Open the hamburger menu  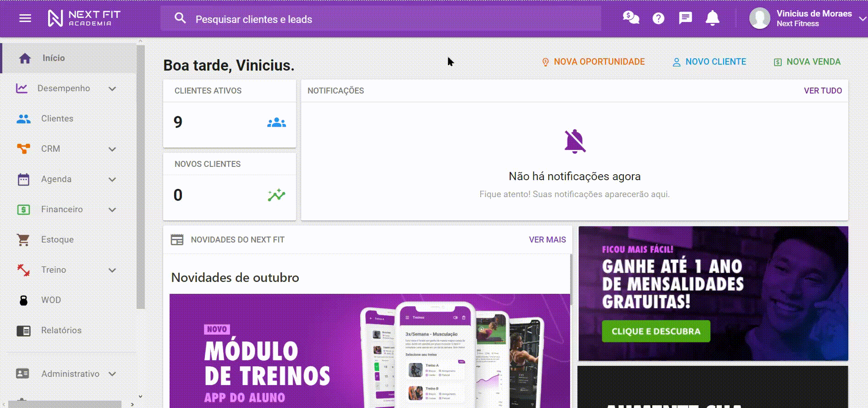pos(25,18)
